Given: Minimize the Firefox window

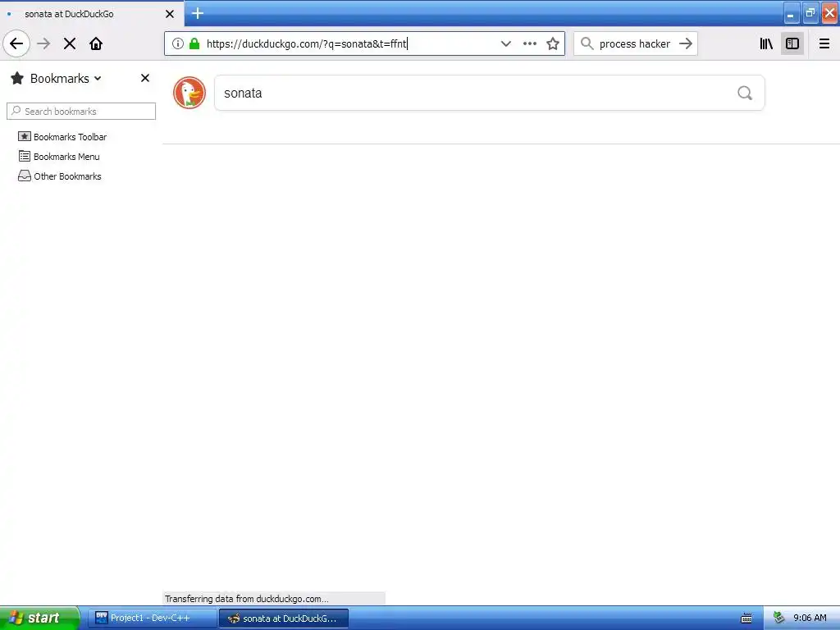Looking at the screenshot, I should coord(792,13).
